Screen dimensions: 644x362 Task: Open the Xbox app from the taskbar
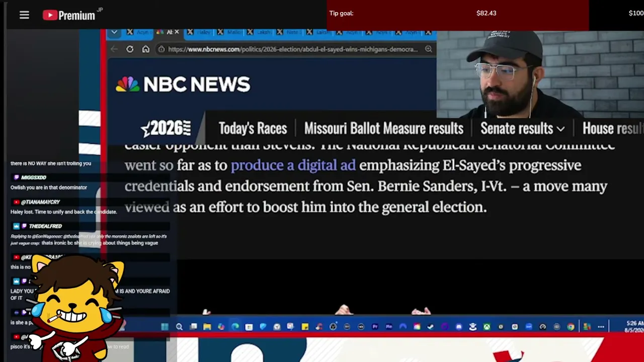point(487,327)
